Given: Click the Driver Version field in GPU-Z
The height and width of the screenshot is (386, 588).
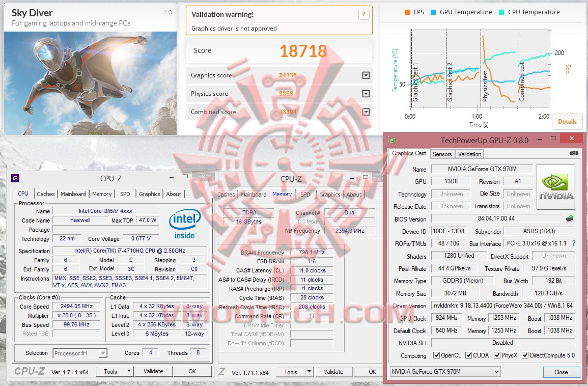Looking at the screenshot, I should 503,306.
